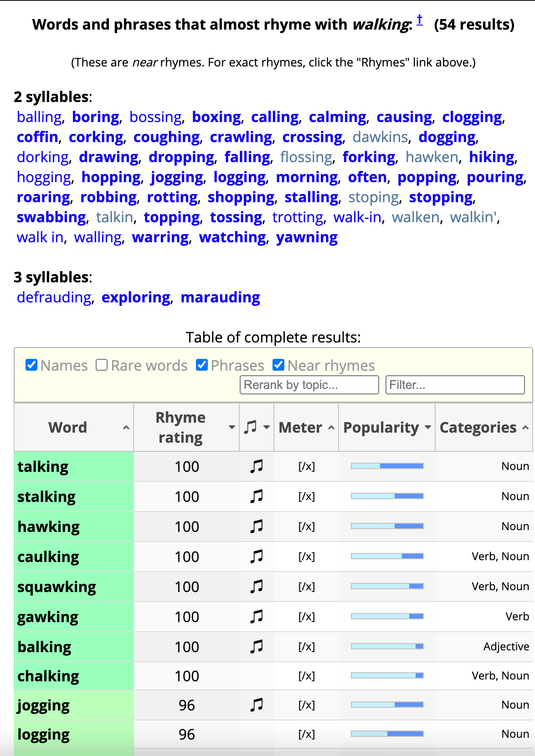Click the music note icon in squawking row
This screenshot has height=756, width=535.
tap(257, 586)
